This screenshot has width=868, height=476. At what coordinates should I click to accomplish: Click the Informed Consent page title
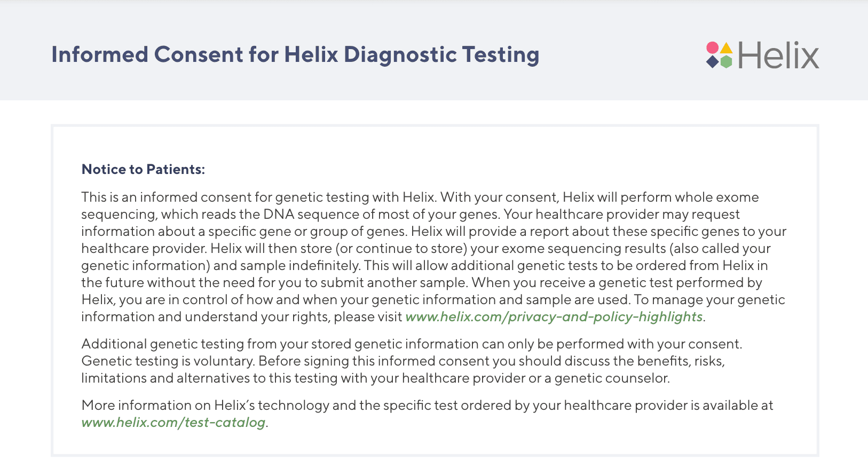pyautogui.click(x=295, y=55)
